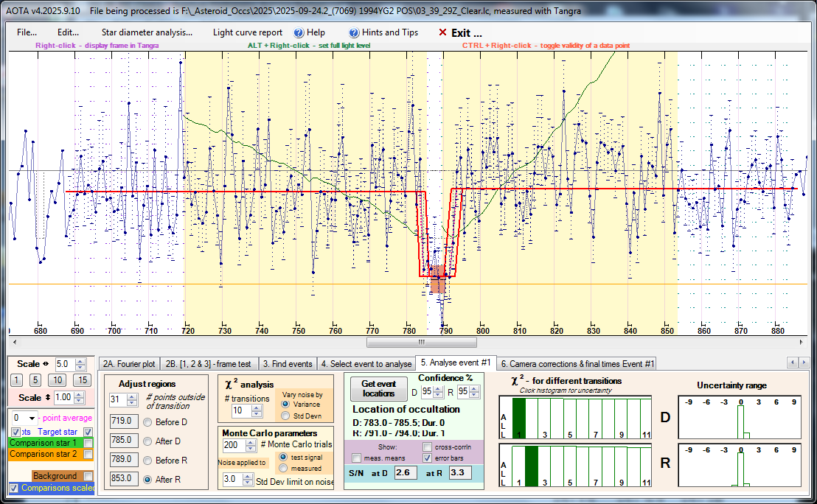Open the point average dropdown
817x504 pixels.
coord(32,418)
